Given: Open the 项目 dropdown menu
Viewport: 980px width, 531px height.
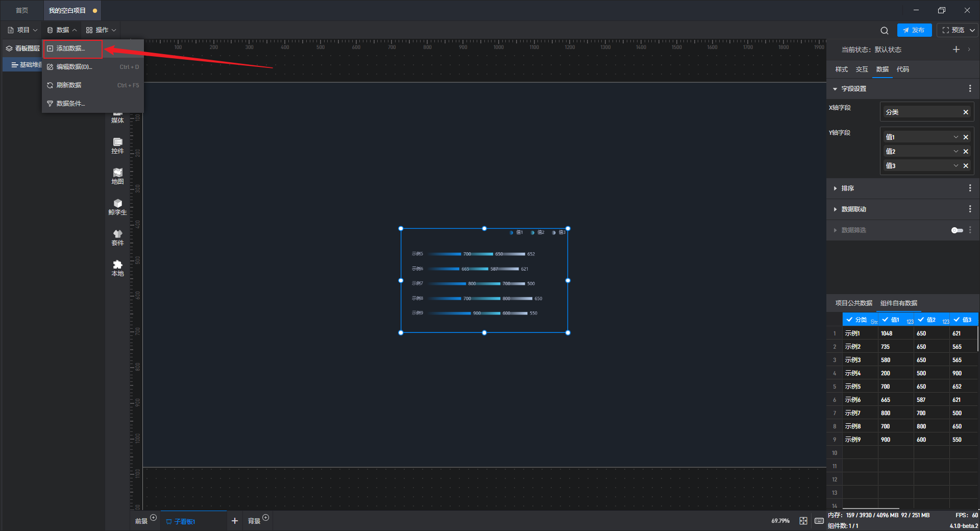Looking at the screenshot, I should click(x=23, y=30).
